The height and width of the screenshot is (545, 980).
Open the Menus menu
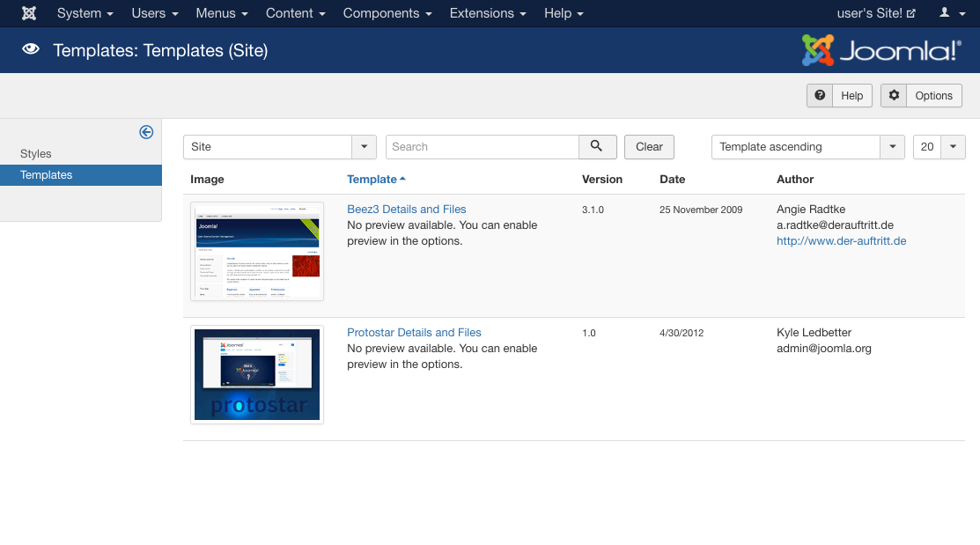[x=222, y=13]
